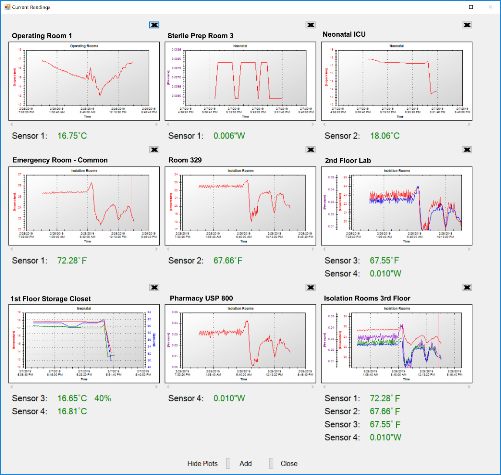The width and height of the screenshot is (501, 475).
Task: Click the application icon in the title bar
Action: click(x=7, y=7)
